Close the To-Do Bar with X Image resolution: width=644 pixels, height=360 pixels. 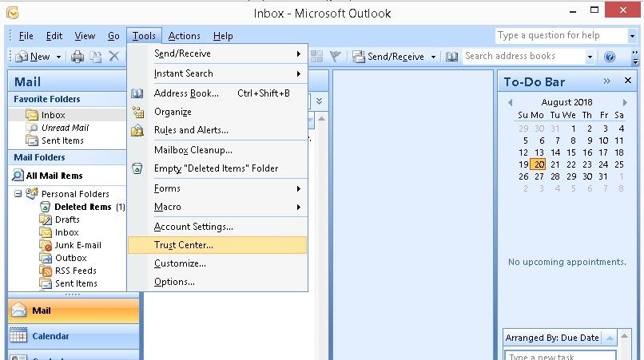tap(627, 81)
